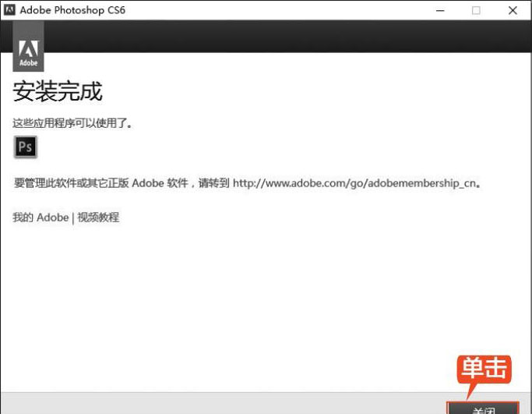Open the 视频教程 link
The image size is (532, 414).
tap(98, 218)
